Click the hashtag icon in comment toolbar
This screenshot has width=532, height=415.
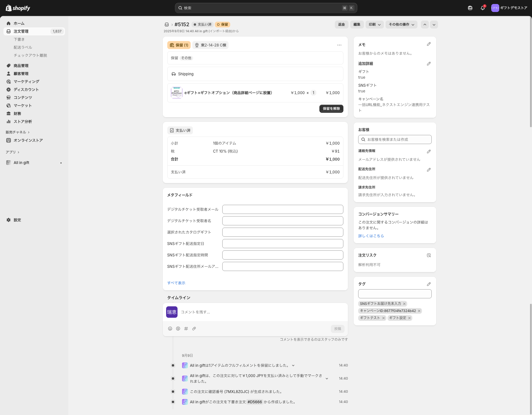pyautogui.click(x=186, y=329)
